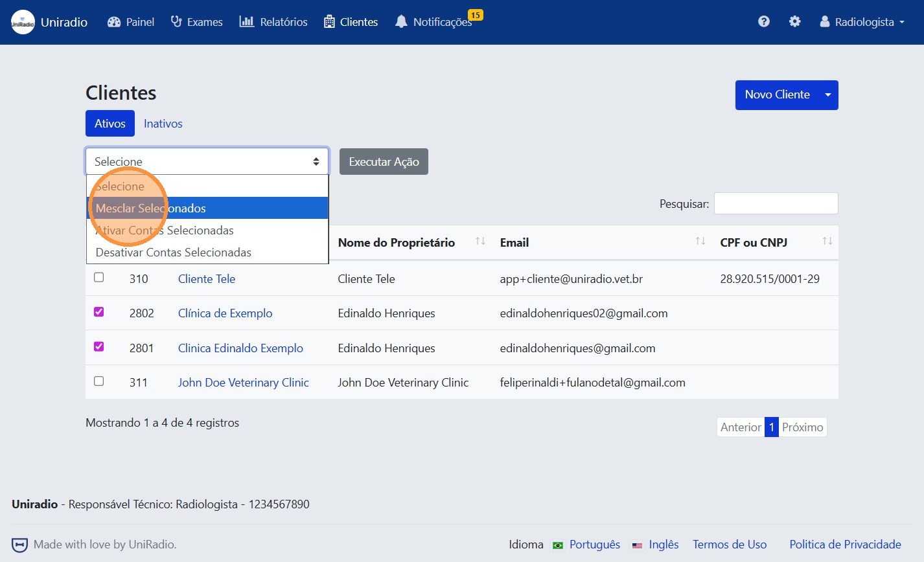Sort by Email column arrows
Screen dimensions: 924x562
pyautogui.click(x=700, y=242)
